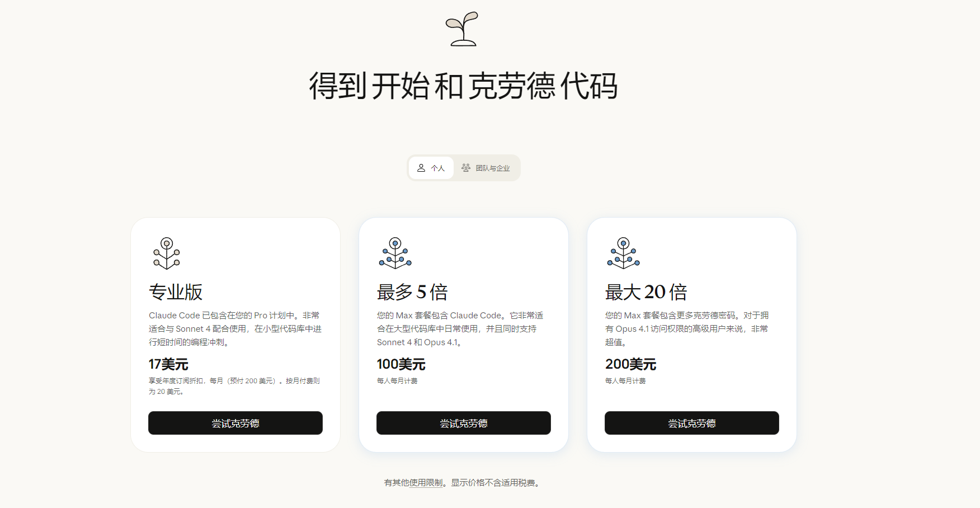Click 尝试克劳德 button in 最大 20 倍 card

click(x=692, y=423)
